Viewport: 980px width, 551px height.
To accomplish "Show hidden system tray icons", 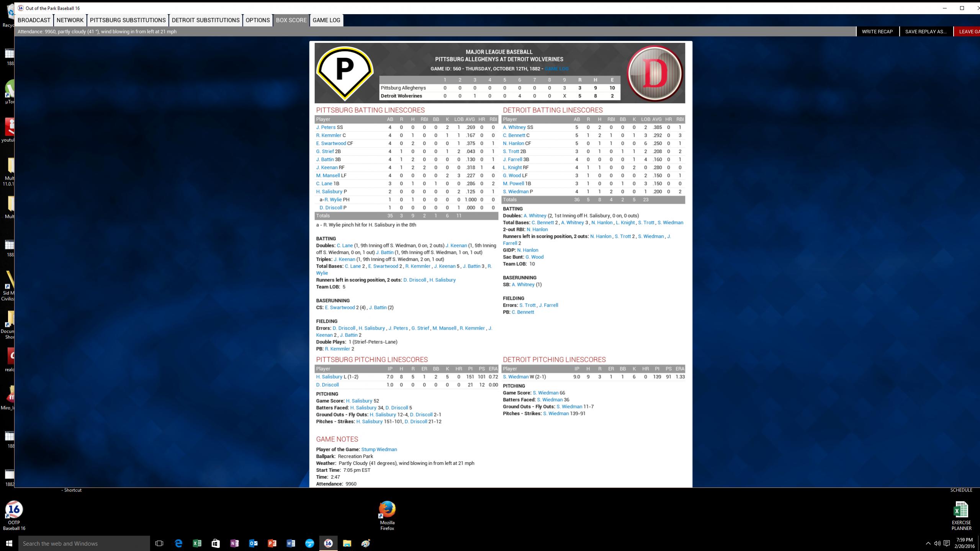I will pos(928,543).
